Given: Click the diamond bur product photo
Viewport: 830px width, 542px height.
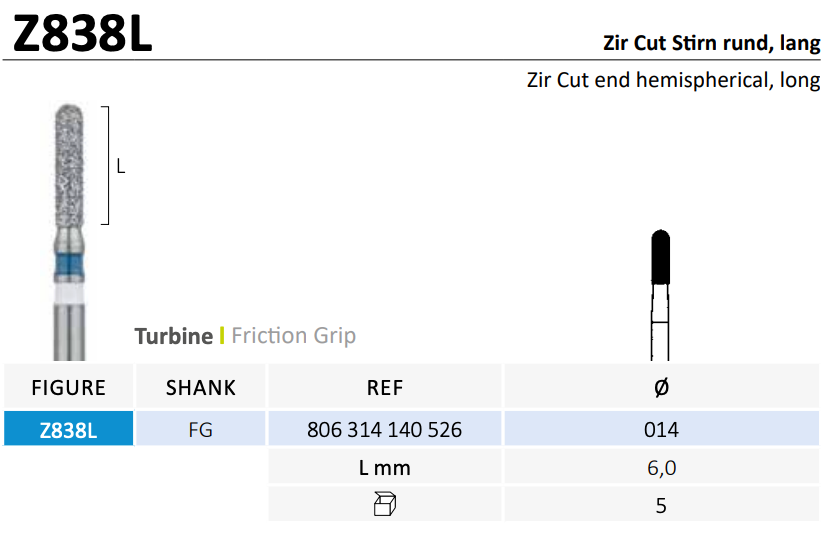Looking at the screenshot, I should (x=69, y=232).
